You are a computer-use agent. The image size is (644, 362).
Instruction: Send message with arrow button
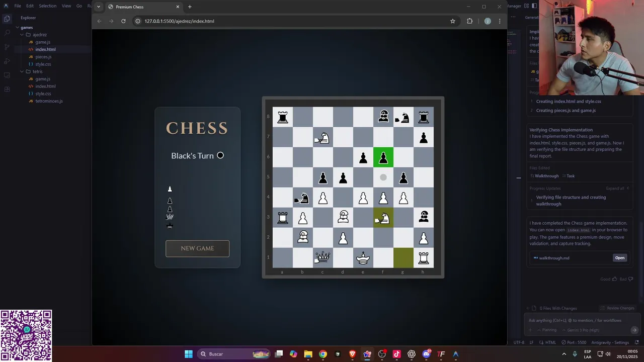pyautogui.click(x=634, y=330)
